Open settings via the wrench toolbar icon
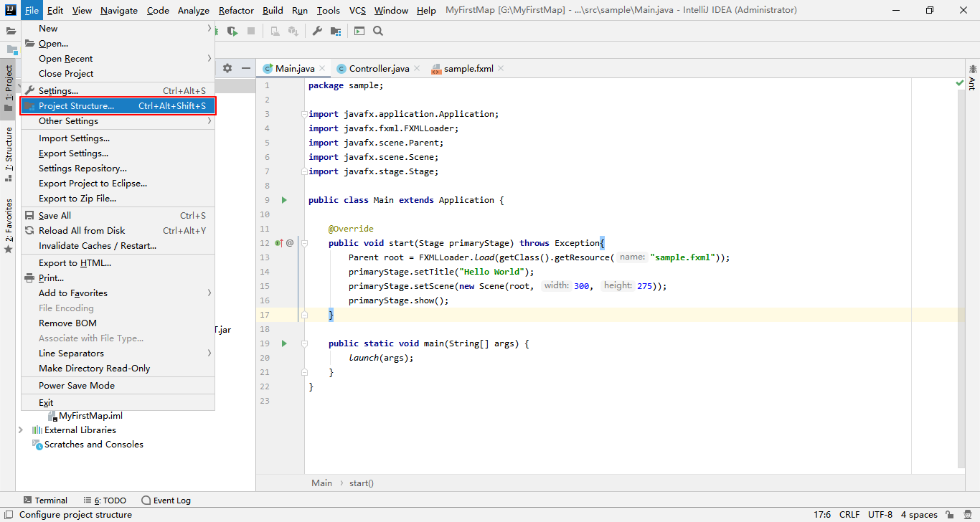Viewport: 980px width, 522px height. [317, 31]
